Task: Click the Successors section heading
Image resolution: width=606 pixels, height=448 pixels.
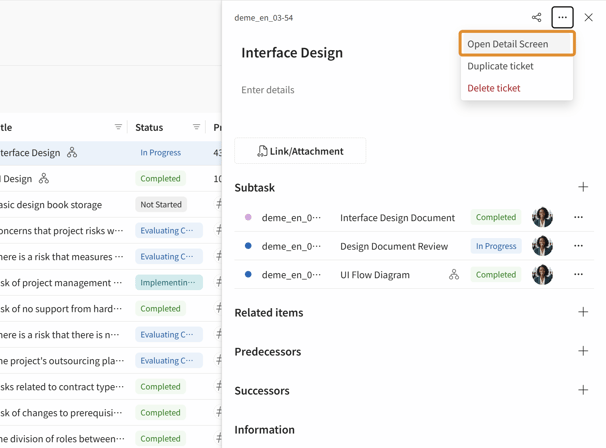Action: [262, 390]
